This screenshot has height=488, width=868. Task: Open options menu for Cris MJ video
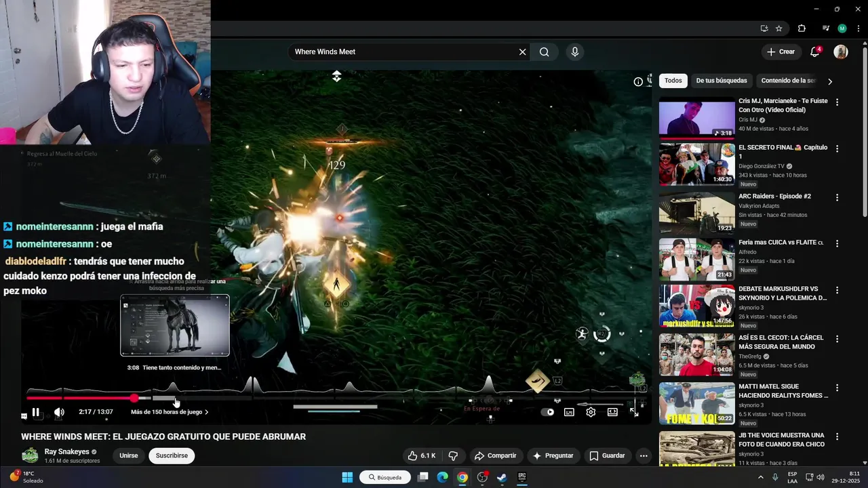click(837, 102)
